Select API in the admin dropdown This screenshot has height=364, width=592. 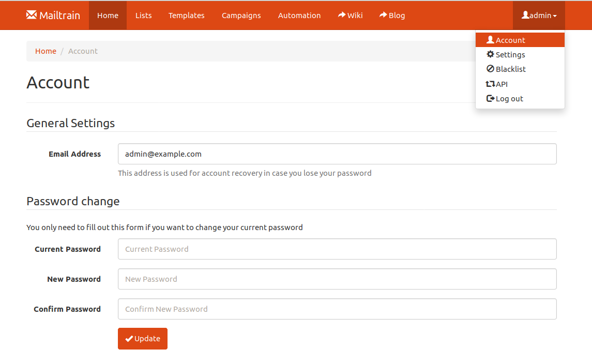(x=520, y=84)
